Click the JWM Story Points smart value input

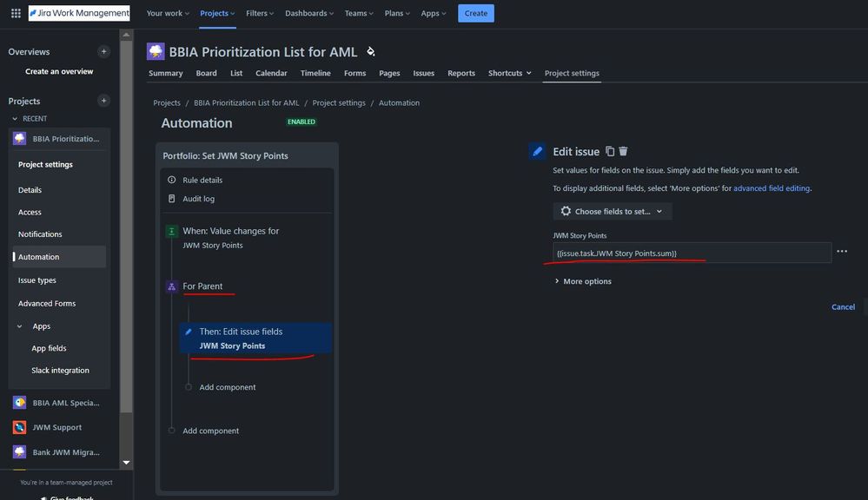click(x=692, y=253)
